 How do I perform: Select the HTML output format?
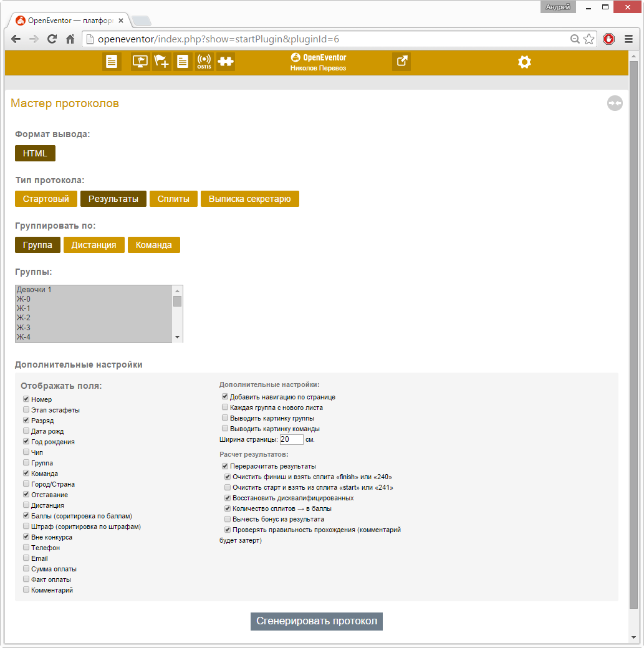click(35, 153)
